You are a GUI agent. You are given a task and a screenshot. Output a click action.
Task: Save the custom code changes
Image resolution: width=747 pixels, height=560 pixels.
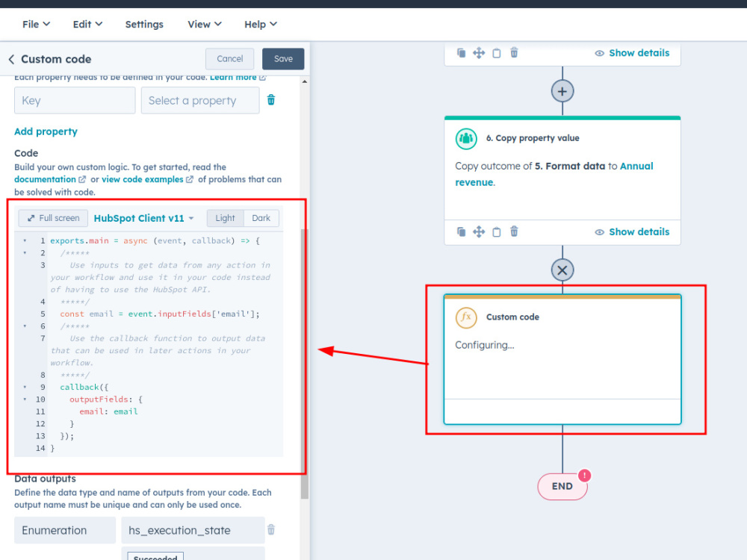click(283, 58)
